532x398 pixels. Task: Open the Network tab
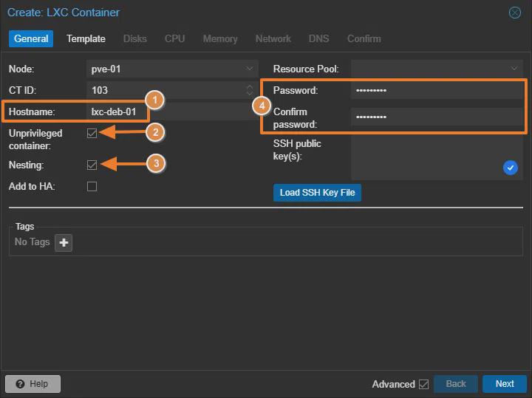273,38
